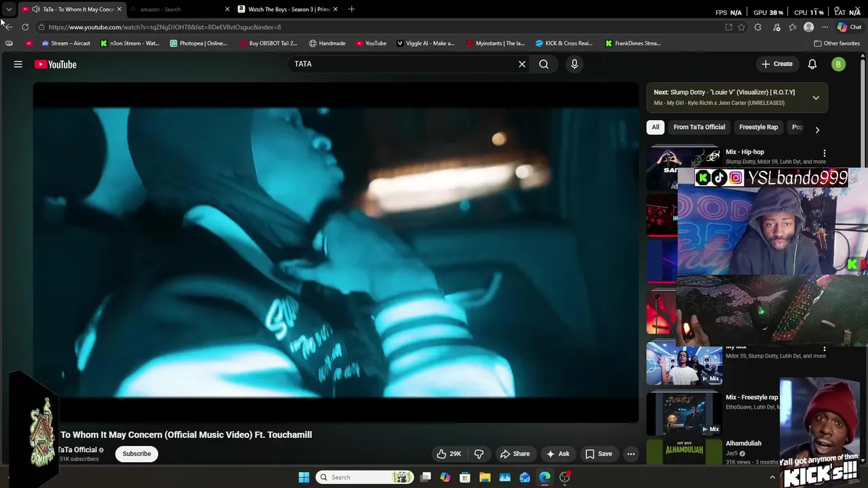Open Microsoft Store from the taskbar
Viewport: 868px width, 488px height.
pos(465,477)
